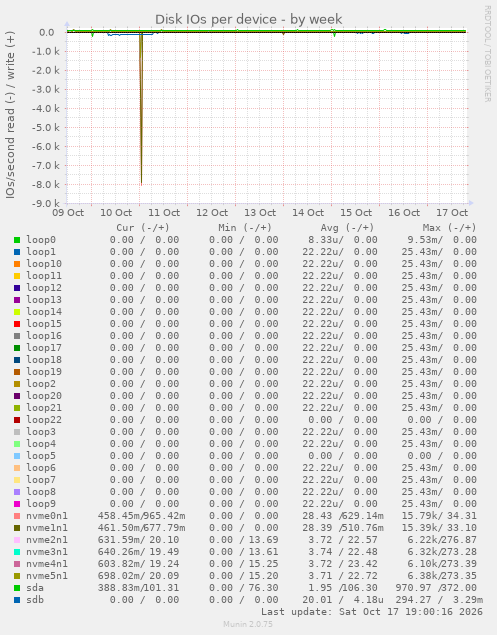This screenshot has height=635, width=497.
Task: Click sda max value 970.97 /372.00
Action: 436,588
